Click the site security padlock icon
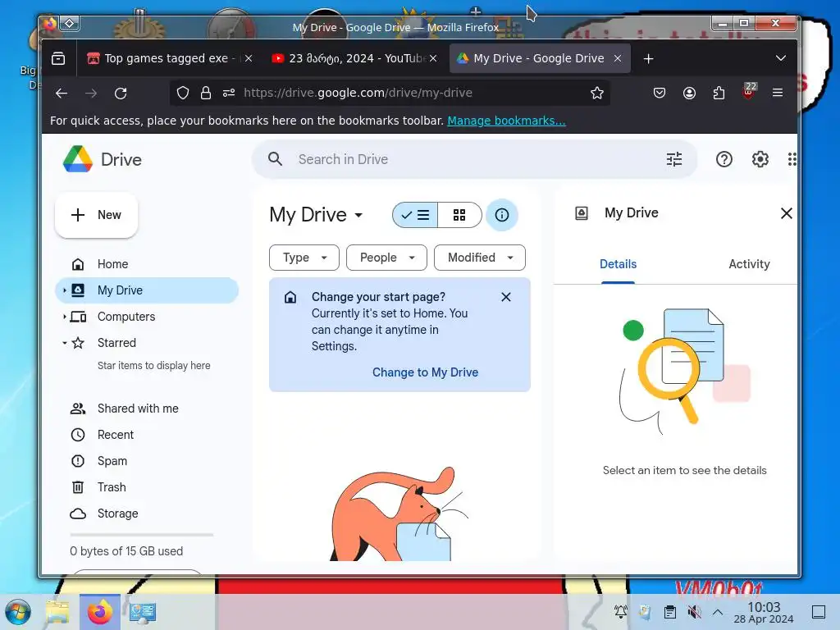Image resolution: width=840 pixels, height=630 pixels. tap(206, 93)
